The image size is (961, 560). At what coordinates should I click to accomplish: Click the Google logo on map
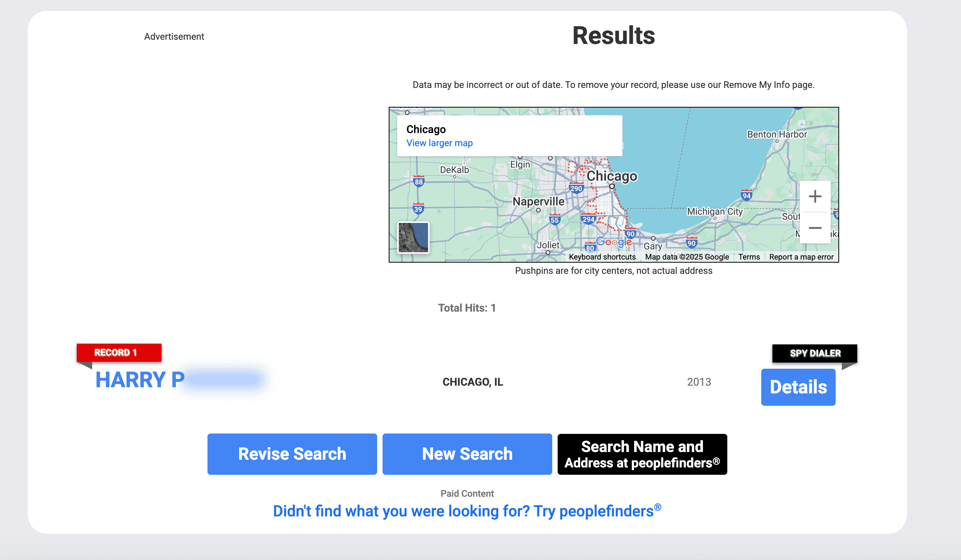pyautogui.click(x=614, y=242)
